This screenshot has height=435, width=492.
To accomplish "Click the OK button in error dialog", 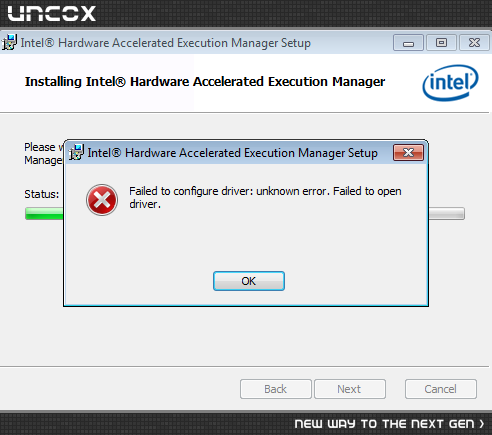I will point(249,281).
